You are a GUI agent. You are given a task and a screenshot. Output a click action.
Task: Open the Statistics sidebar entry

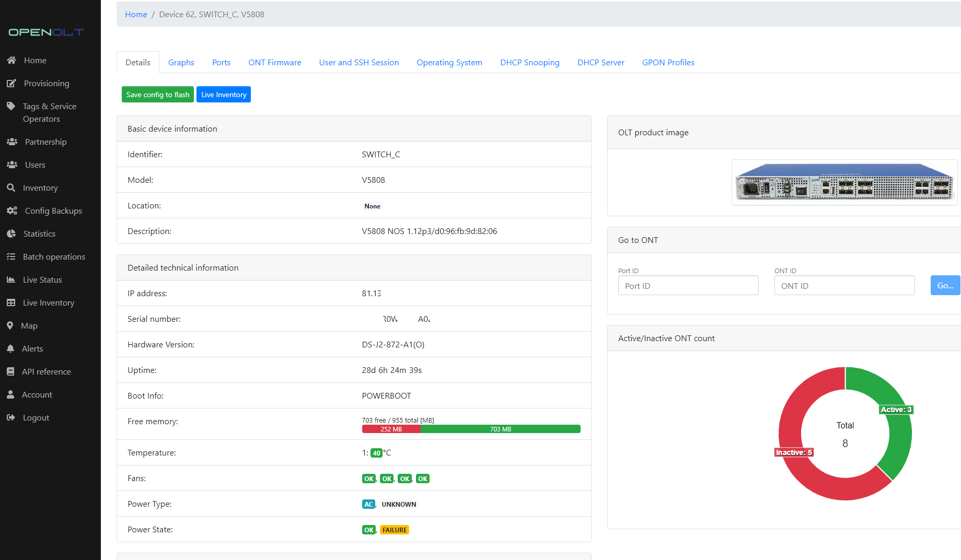[x=39, y=234]
